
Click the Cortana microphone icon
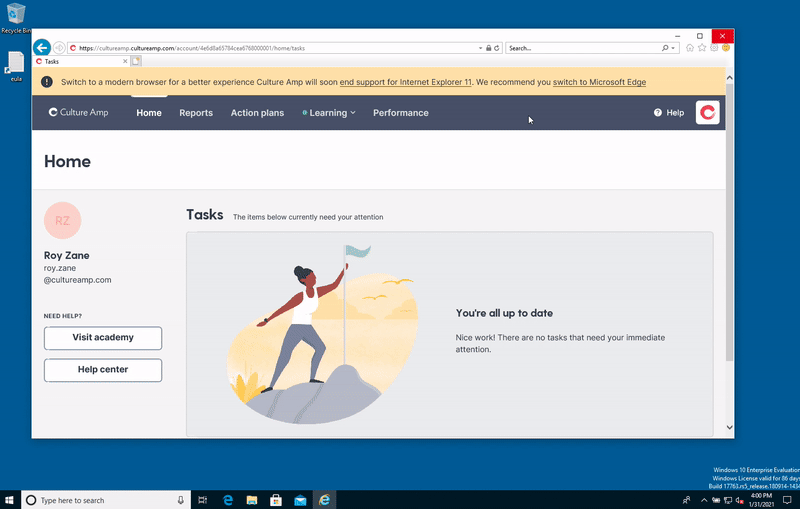pyautogui.click(x=180, y=500)
